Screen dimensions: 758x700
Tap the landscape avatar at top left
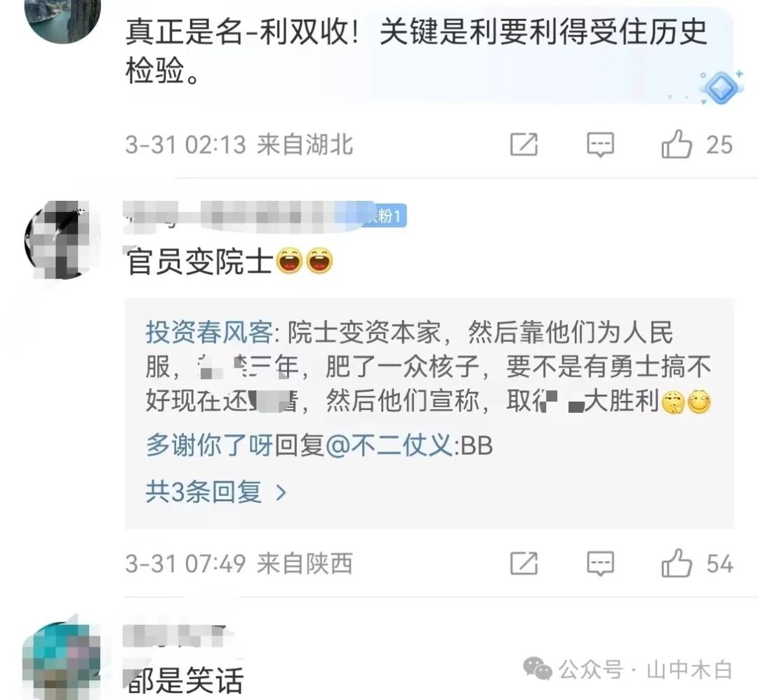click(x=62, y=18)
